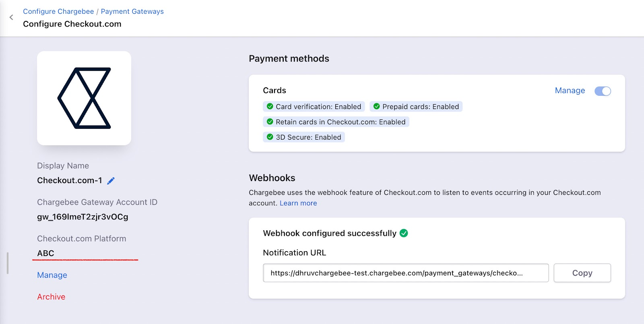The image size is (644, 324).
Task: Click webhook configured success check icon
Action: 404,233
